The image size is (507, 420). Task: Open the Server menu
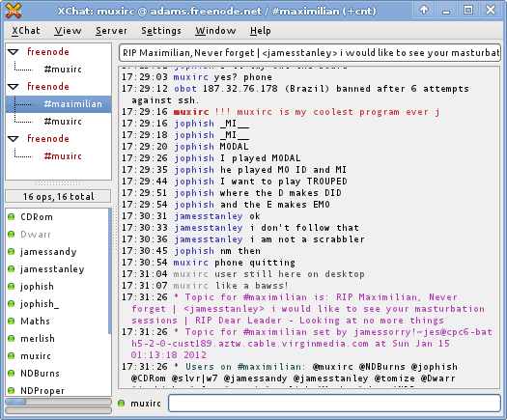[111, 31]
